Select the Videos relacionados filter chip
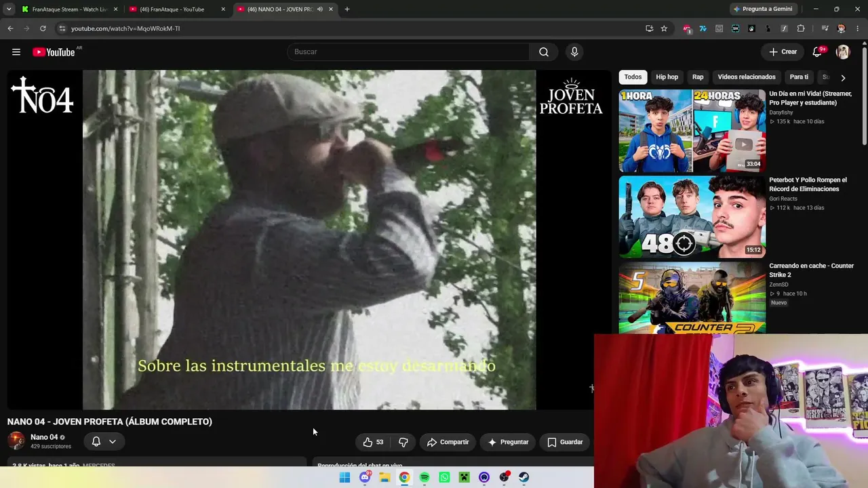868x488 pixels. [747, 77]
